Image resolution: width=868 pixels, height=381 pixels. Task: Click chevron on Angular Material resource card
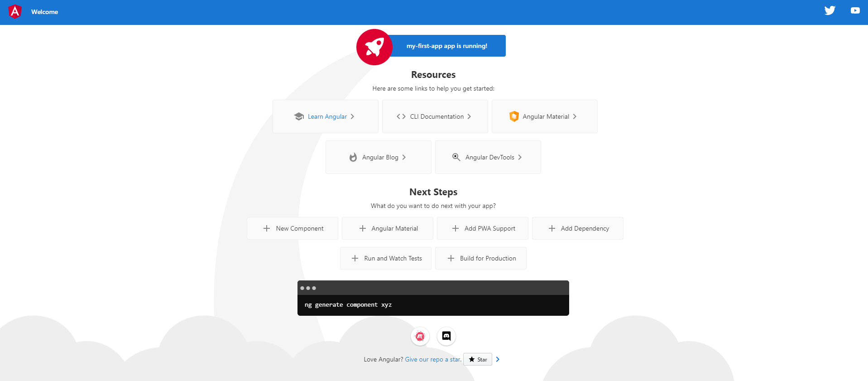pos(575,116)
